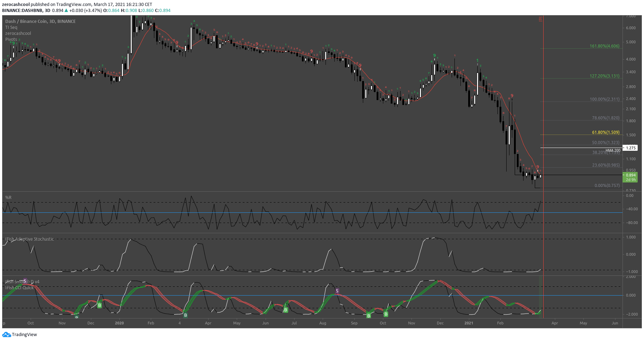Select the 'IFish Adaptive Stochastic' label
This screenshot has height=341, width=644.
click(30, 239)
